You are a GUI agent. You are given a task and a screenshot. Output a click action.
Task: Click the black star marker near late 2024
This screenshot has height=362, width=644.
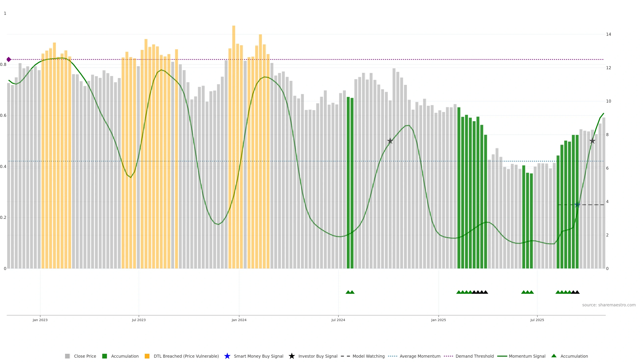pyautogui.click(x=390, y=141)
